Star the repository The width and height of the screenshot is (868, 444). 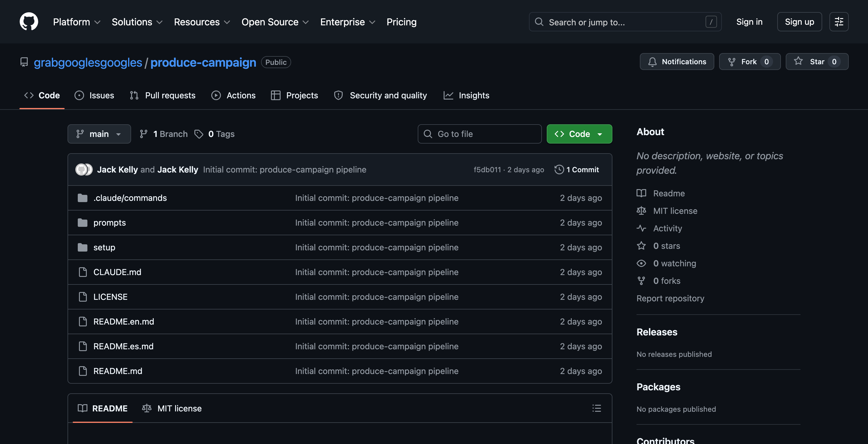click(816, 62)
